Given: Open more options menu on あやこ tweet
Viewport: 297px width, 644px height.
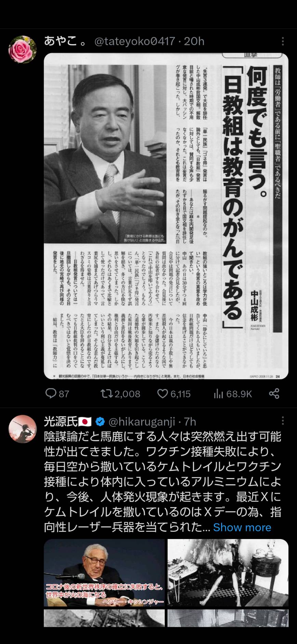Looking at the screenshot, I should click(x=283, y=41).
